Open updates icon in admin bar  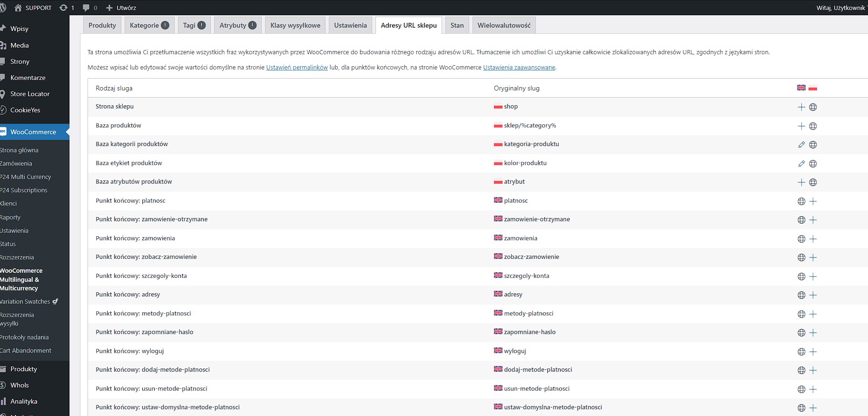point(67,8)
